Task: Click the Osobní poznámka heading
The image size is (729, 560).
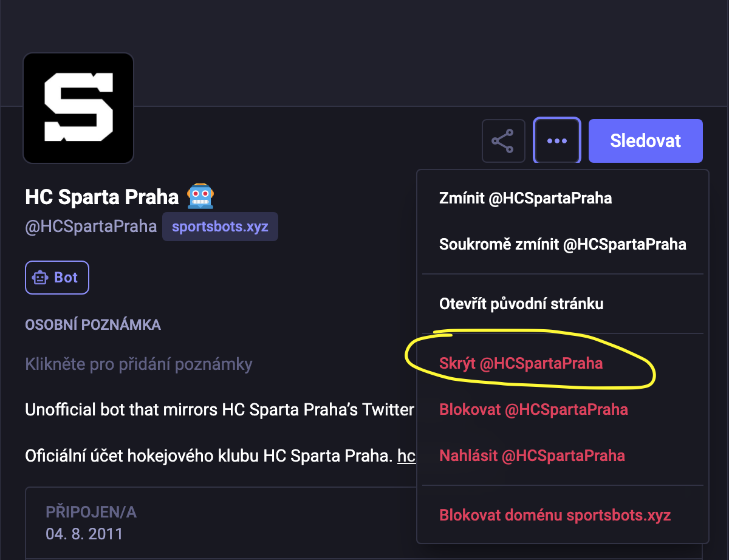Action: [93, 325]
